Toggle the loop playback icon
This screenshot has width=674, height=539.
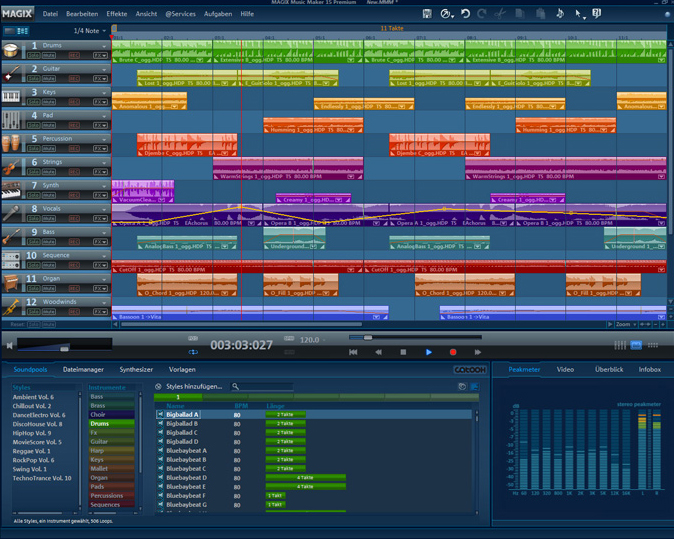point(193,352)
